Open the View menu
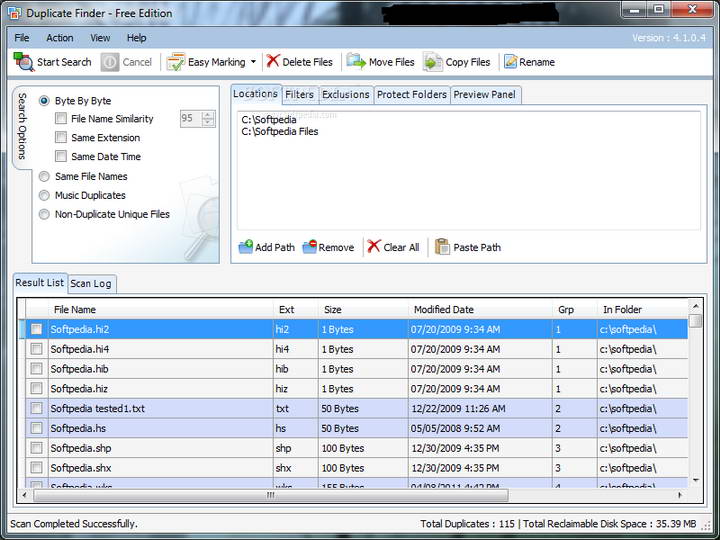 (x=100, y=38)
